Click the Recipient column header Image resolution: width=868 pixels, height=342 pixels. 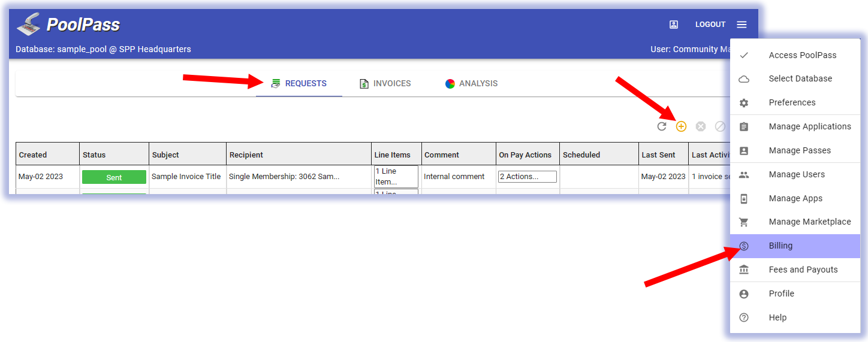click(x=299, y=155)
